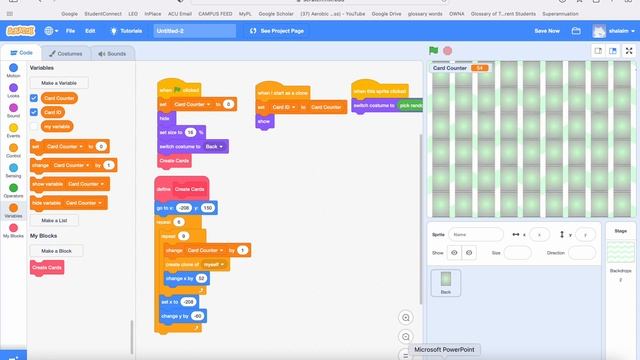Open the Sound blocks category

tap(13, 110)
